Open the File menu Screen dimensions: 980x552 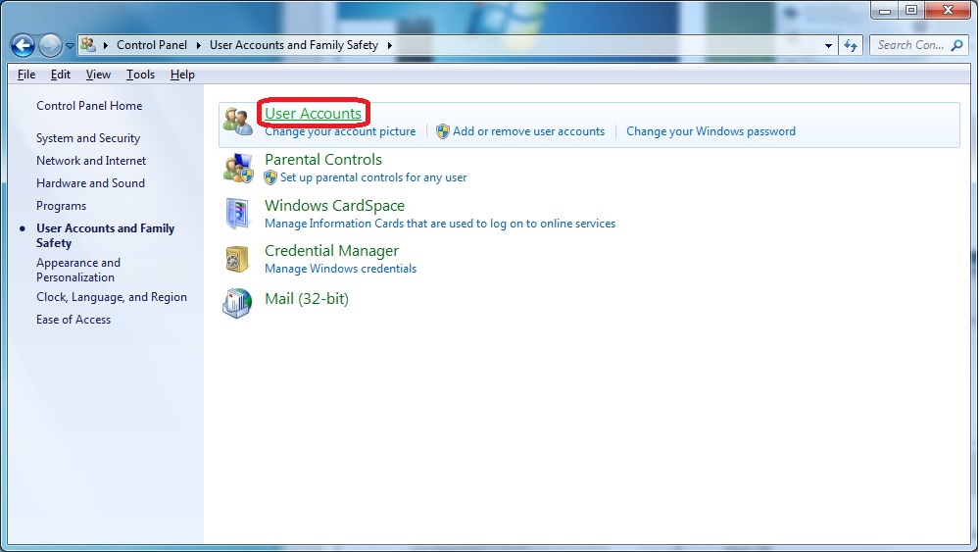click(26, 75)
